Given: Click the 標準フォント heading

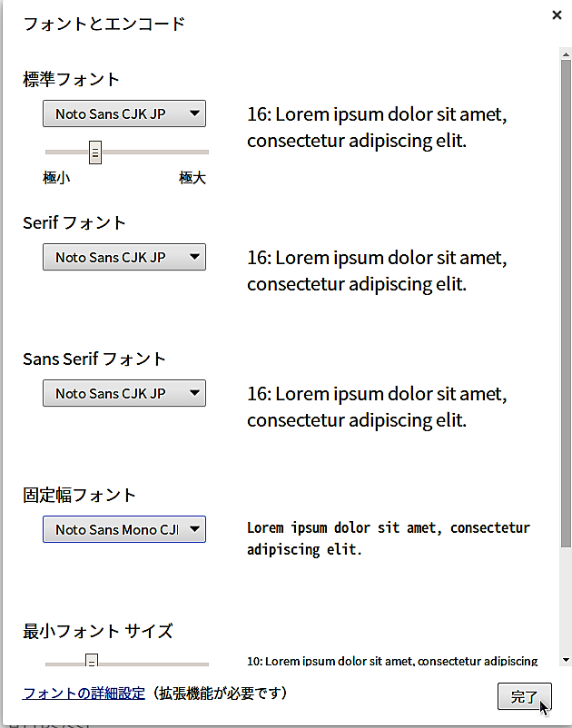Looking at the screenshot, I should [x=71, y=79].
